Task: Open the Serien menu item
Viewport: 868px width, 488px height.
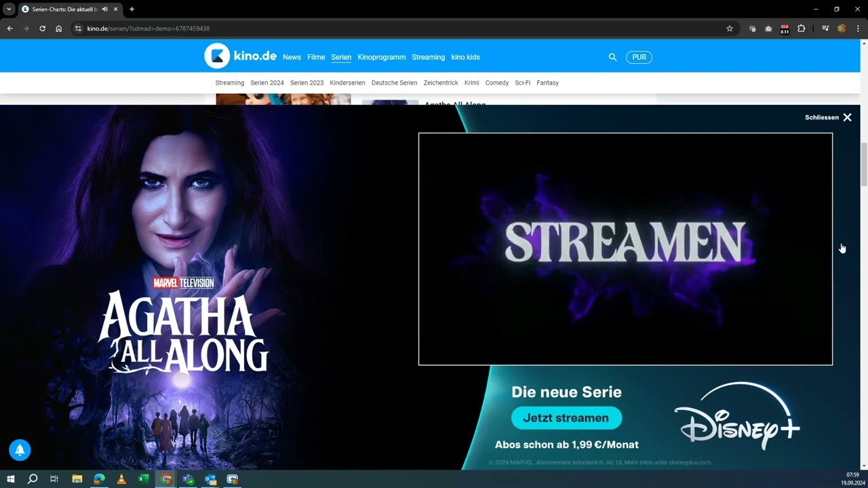Action: [x=341, y=57]
